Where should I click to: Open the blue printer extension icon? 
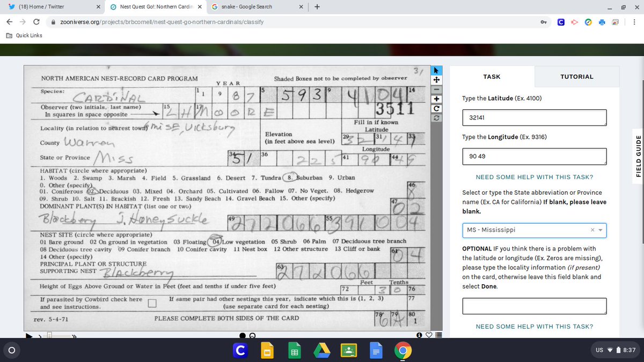pos(602,22)
